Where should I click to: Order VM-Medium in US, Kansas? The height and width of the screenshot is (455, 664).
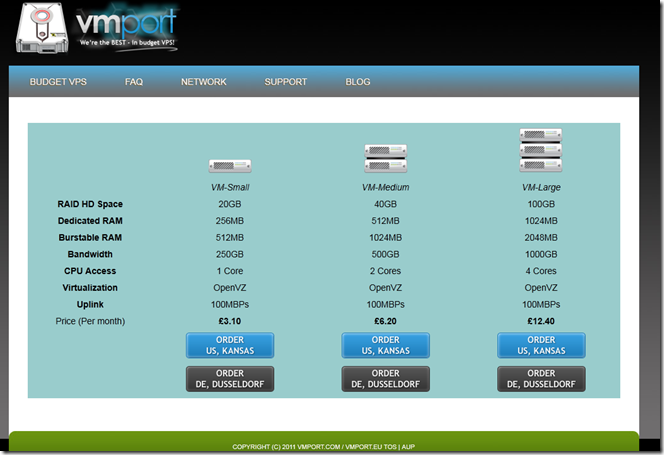(x=385, y=345)
